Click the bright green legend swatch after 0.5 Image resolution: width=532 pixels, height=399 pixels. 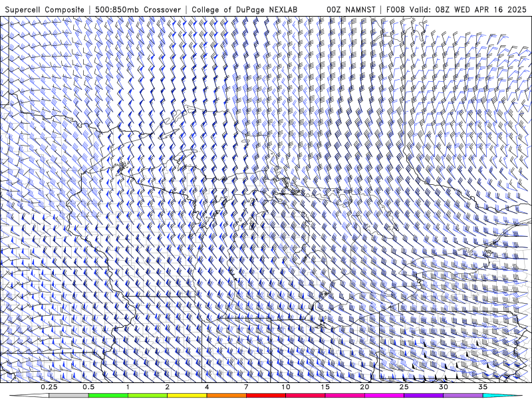click(x=108, y=396)
